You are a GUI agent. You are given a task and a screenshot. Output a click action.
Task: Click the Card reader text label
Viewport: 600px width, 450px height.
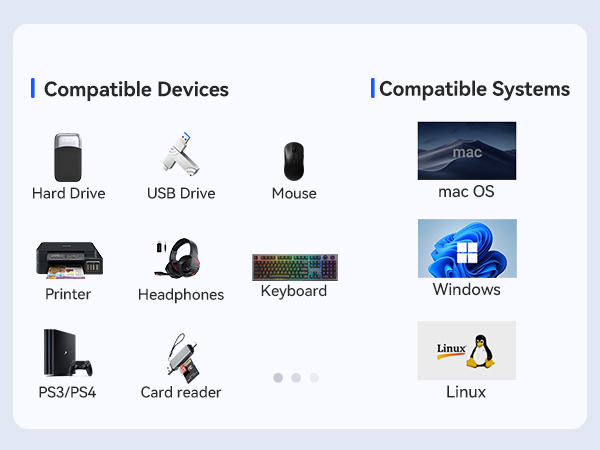(x=181, y=392)
